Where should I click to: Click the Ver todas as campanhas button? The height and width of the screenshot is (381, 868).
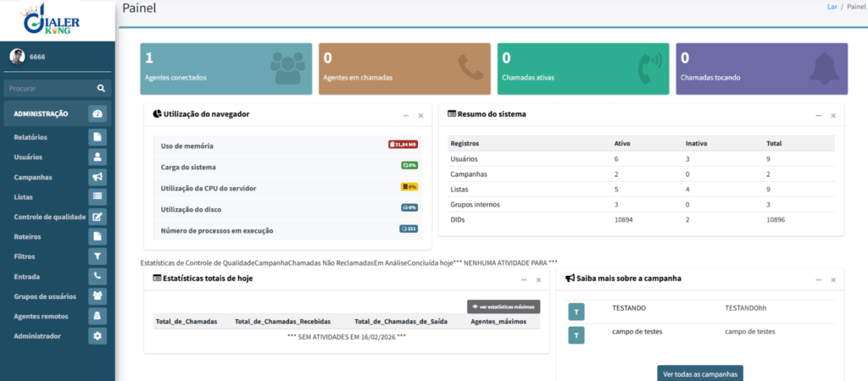(x=699, y=373)
